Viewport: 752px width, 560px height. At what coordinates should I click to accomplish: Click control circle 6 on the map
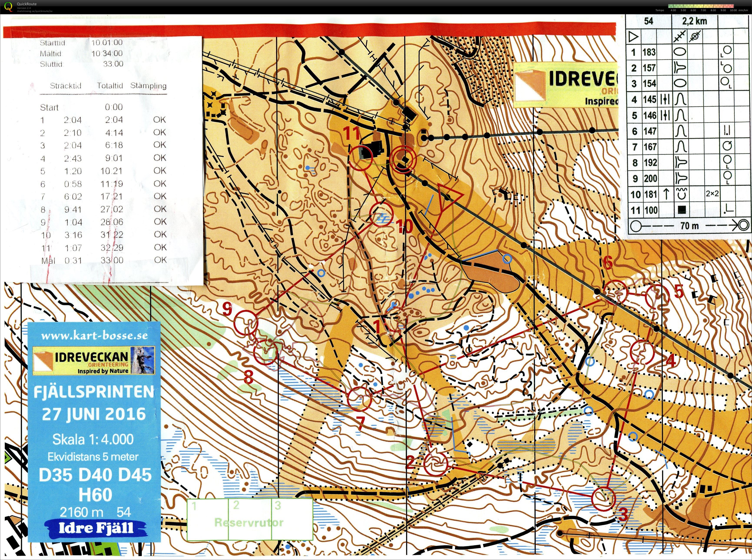pos(616,292)
